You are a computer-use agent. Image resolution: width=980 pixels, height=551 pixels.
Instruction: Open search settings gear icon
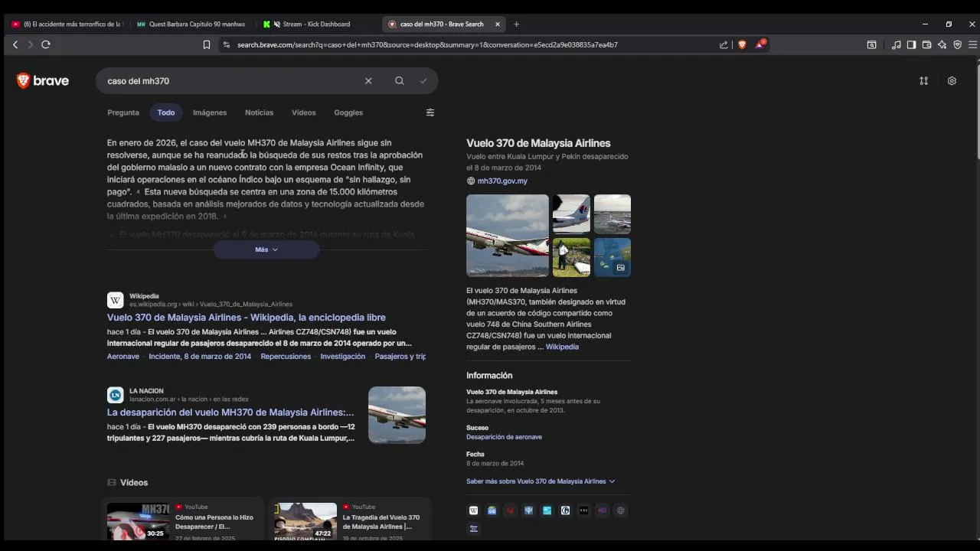(x=952, y=80)
